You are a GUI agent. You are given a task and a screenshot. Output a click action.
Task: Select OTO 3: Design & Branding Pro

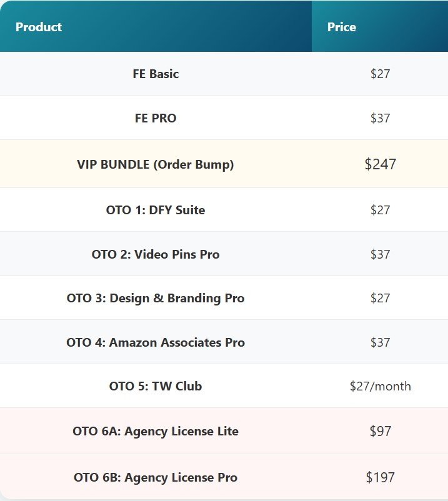coord(156,298)
